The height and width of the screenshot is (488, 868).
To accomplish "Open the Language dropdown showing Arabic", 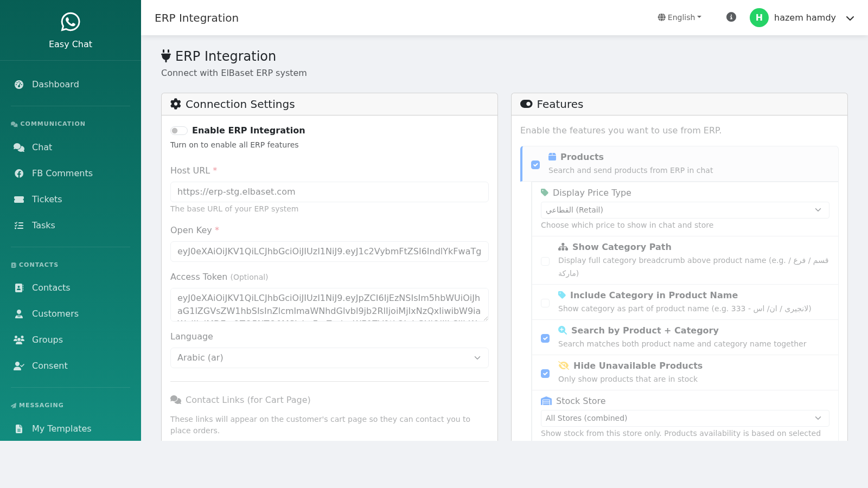I will pyautogui.click(x=329, y=357).
